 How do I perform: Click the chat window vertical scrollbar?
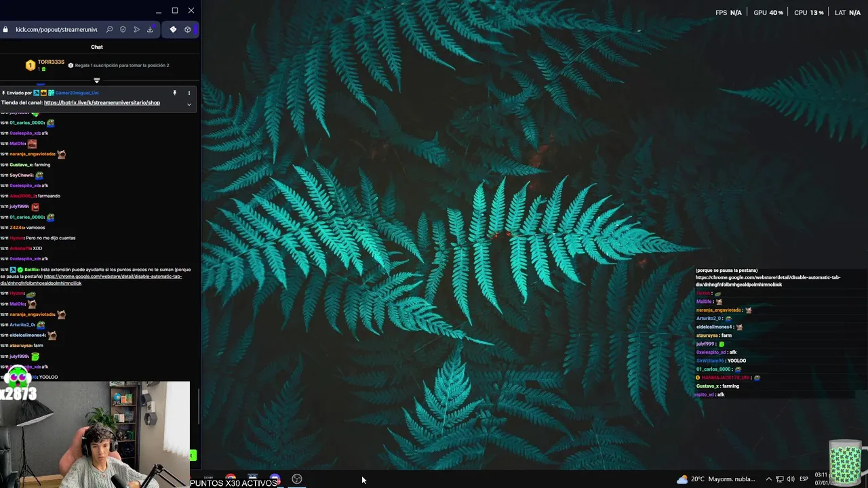pyautogui.click(x=198, y=407)
